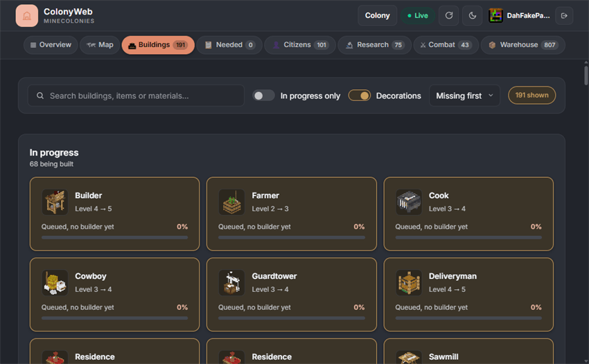The width and height of the screenshot is (589, 364).
Task: Click the Map tab map icon
Action: click(91, 45)
